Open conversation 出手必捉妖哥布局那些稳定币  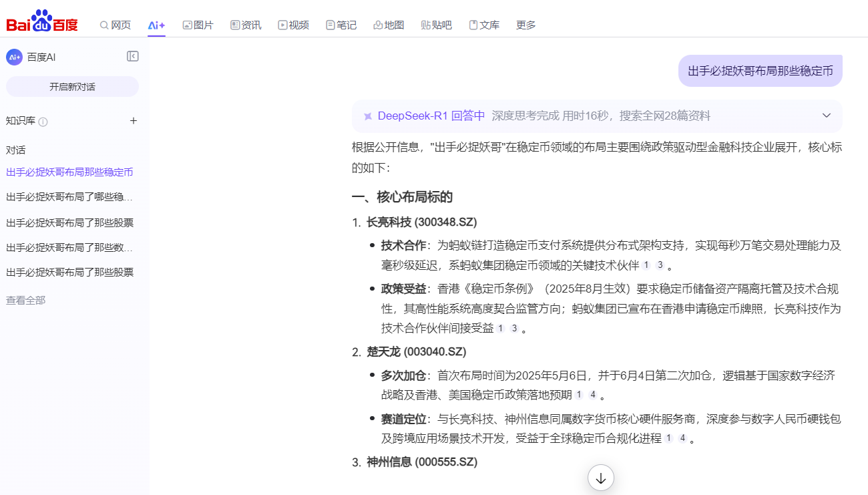coord(69,172)
